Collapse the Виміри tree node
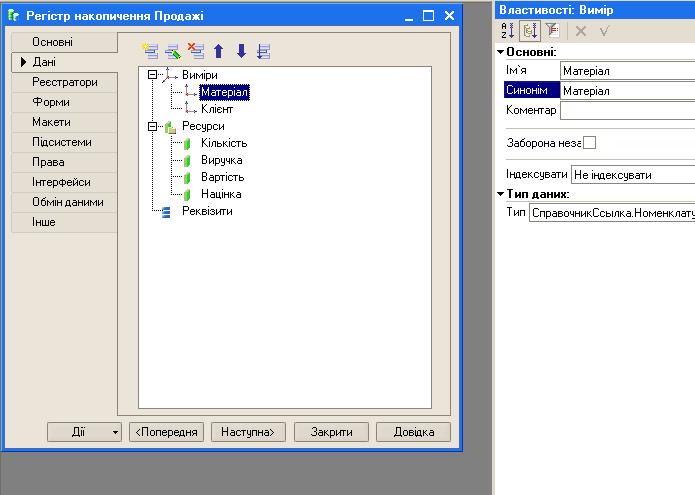 click(x=152, y=75)
